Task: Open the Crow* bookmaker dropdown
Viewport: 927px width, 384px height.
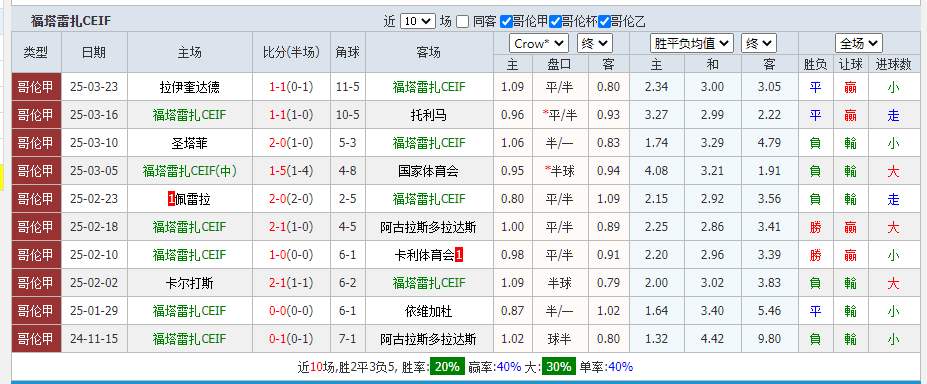Action: pyautogui.click(x=539, y=44)
